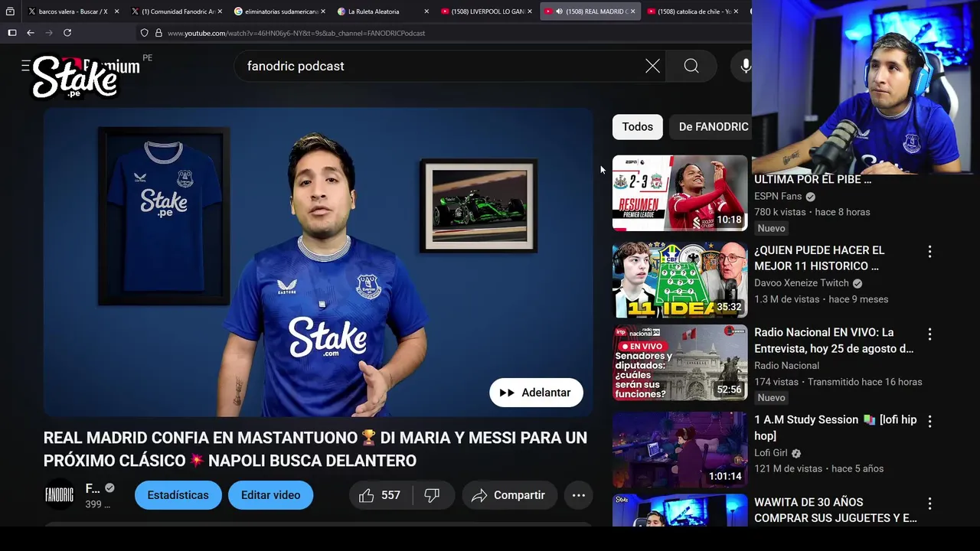Open the YouTube hamburger guide menu
The width and height of the screenshot is (980, 551).
pyautogui.click(x=25, y=66)
